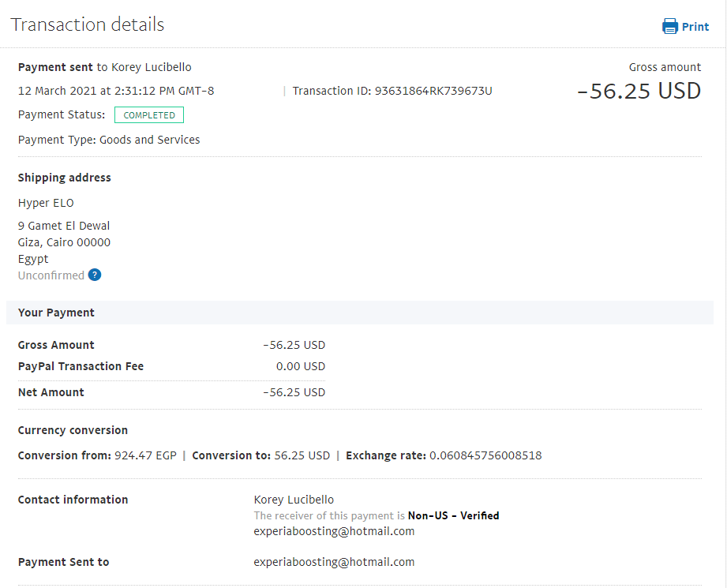The width and height of the screenshot is (727, 588).
Task: Click the Unconfirmed address help icon
Action: click(95, 275)
